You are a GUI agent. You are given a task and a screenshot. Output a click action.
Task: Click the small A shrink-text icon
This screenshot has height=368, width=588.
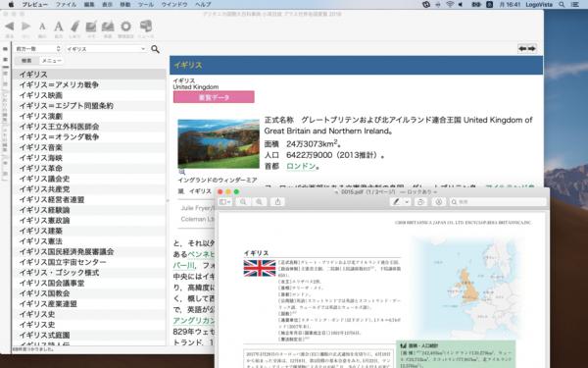click(42, 26)
